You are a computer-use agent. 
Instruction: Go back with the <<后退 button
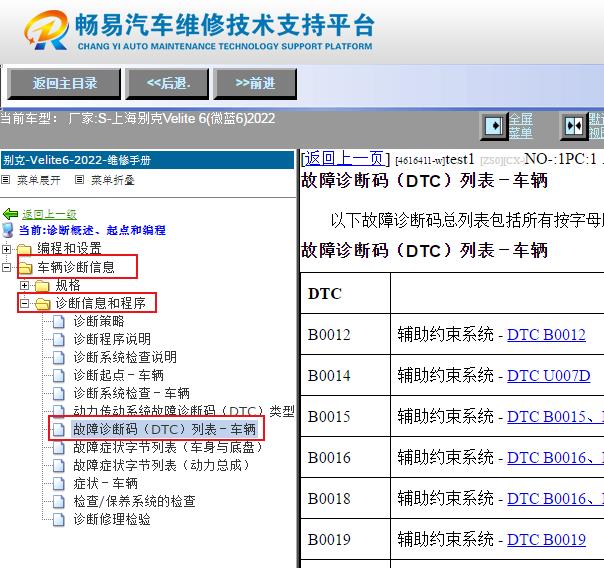(x=167, y=84)
